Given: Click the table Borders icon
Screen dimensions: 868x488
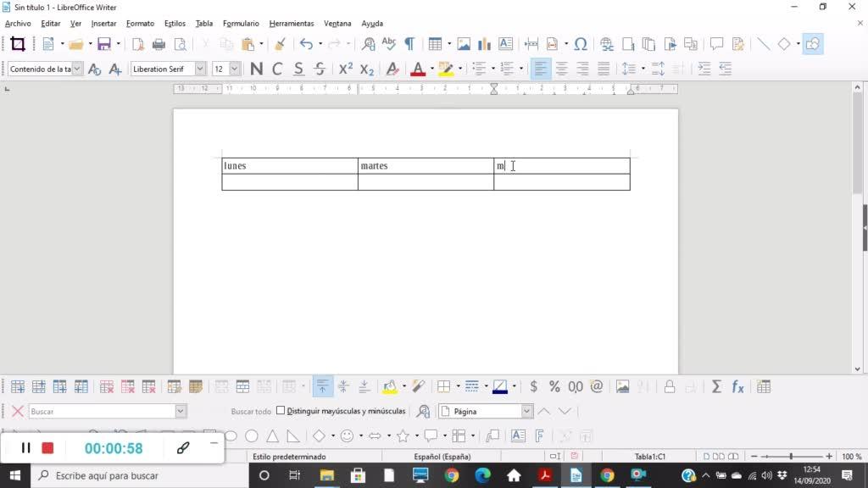Looking at the screenshot, I should 444,386.
